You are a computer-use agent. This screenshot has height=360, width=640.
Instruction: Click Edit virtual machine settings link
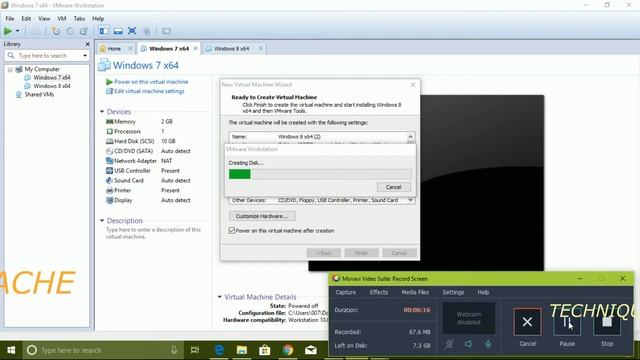click(149, 91)
